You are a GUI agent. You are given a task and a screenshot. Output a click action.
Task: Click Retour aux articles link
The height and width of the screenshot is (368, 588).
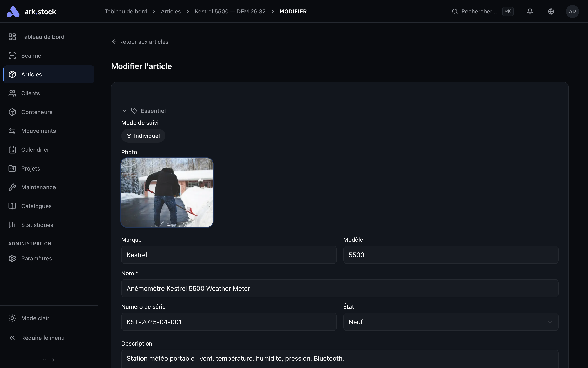point(140,42)
